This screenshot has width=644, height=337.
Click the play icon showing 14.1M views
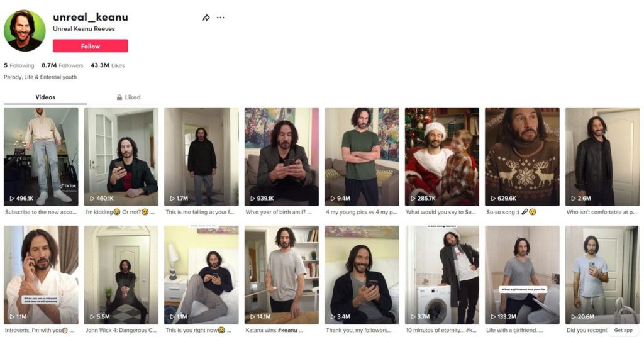pyautogui.click(x=253, y=316)
